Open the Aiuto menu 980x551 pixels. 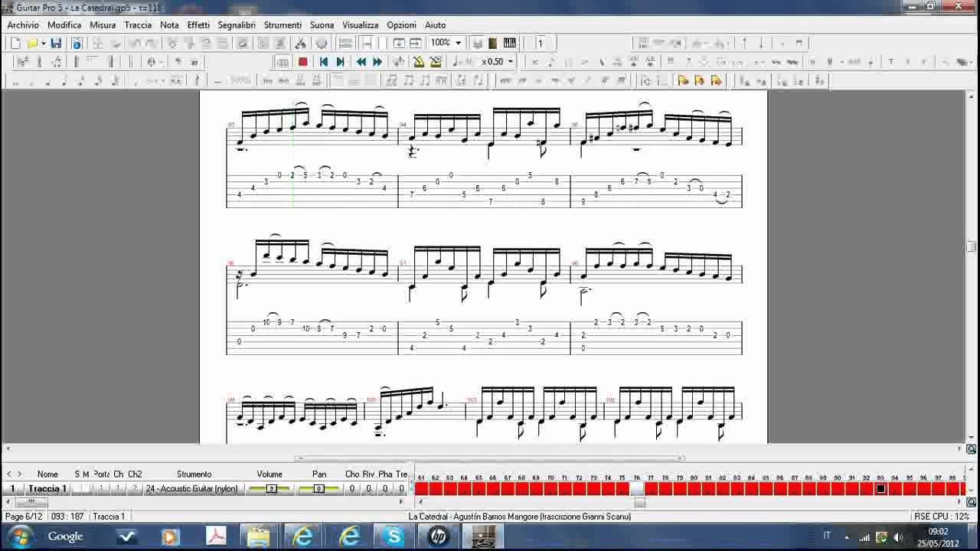click(x=435, y=25)
